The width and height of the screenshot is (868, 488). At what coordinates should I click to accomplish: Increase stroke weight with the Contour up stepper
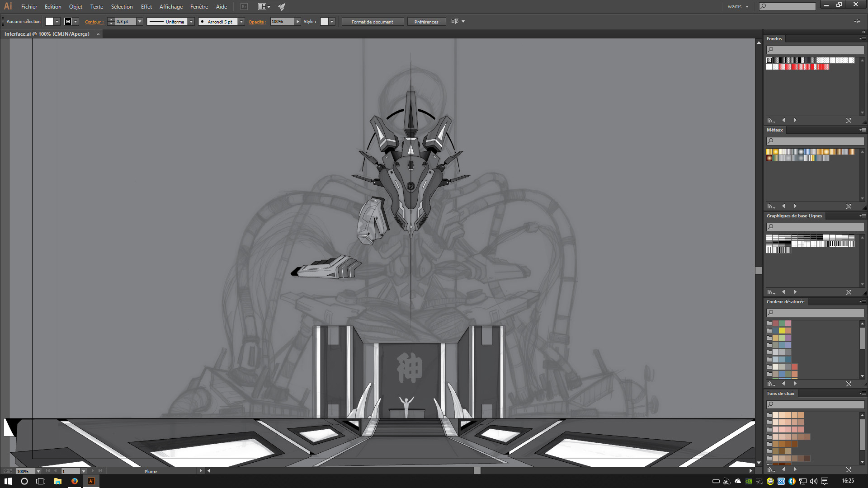coord(111,19)
